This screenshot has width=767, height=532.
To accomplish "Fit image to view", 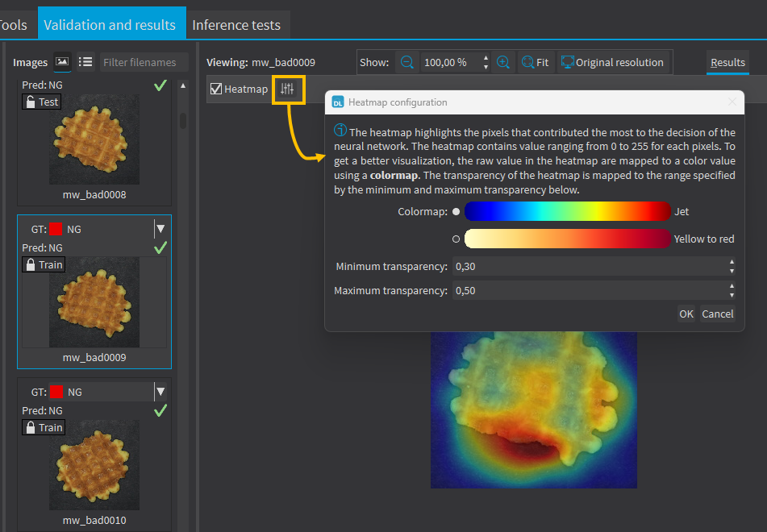I will coord(536,62).
